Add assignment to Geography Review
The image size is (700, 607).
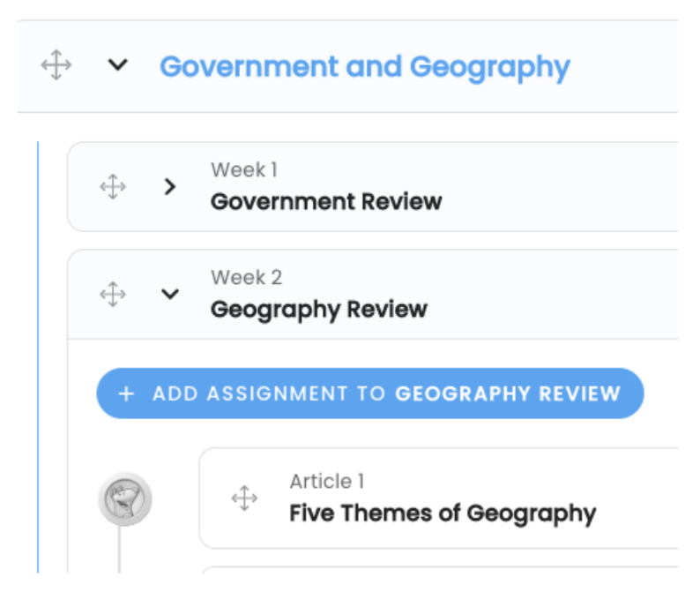coord(370,393)
